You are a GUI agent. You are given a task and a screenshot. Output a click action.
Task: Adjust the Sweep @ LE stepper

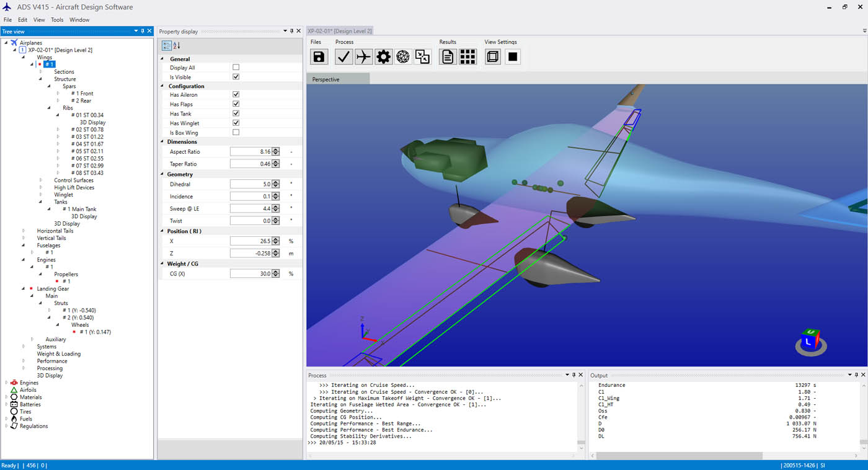[276, 208]
